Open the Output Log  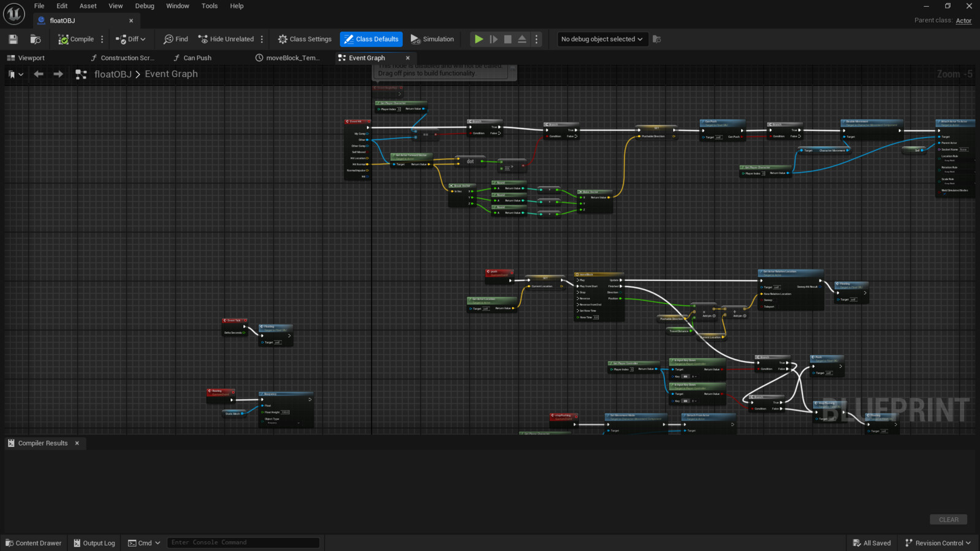[94, 543]
